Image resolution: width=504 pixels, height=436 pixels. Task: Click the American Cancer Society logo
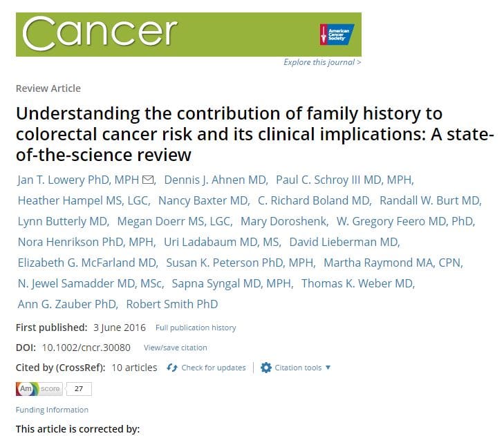(336, 34)
